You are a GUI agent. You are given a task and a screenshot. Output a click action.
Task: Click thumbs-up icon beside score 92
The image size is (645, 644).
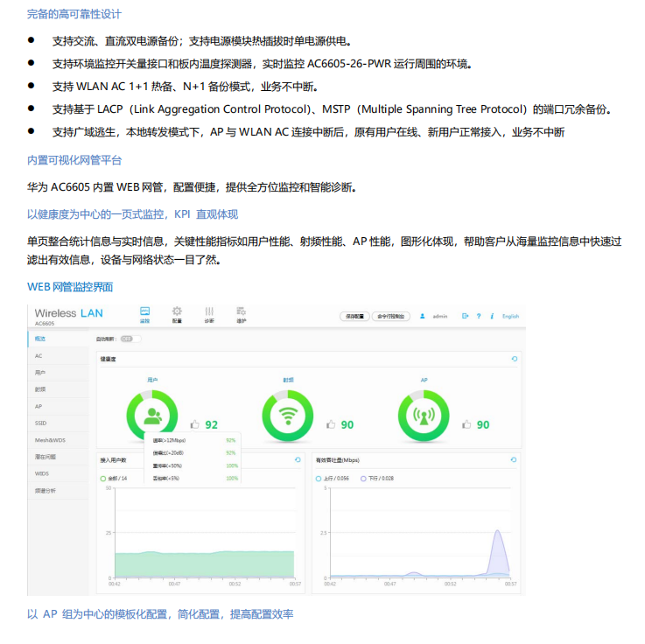coord(194,424)
